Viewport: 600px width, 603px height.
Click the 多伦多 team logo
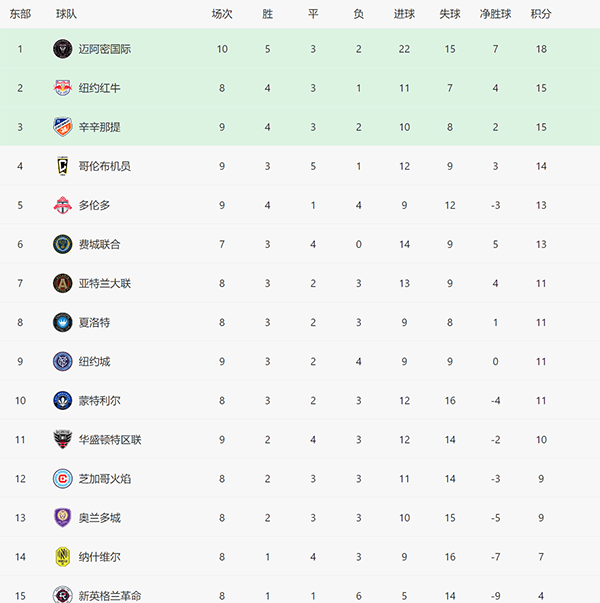pos(62,205)
